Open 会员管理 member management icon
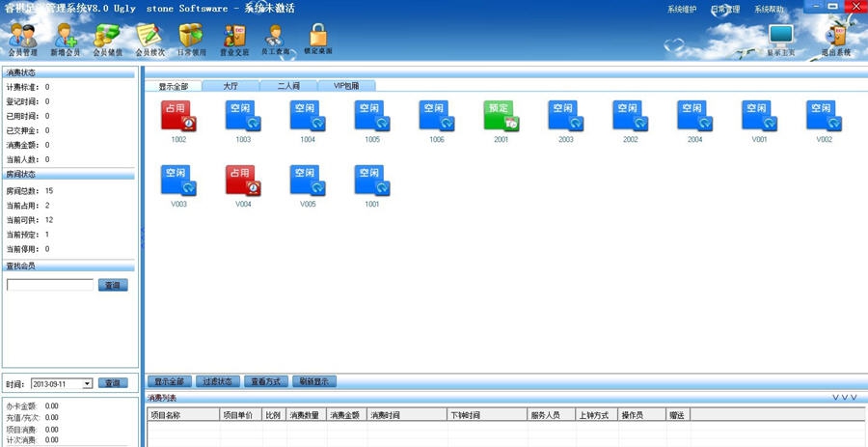 point(23,39)
